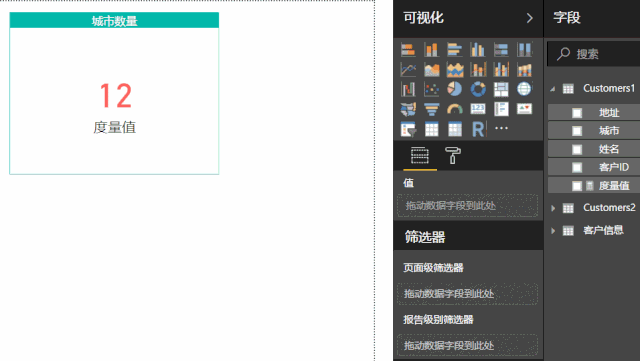Image resolution: width=640 pixels, height=361 pixels.
Task: Select the 城市数量 card visual title
Action: (x=114, y=21)
